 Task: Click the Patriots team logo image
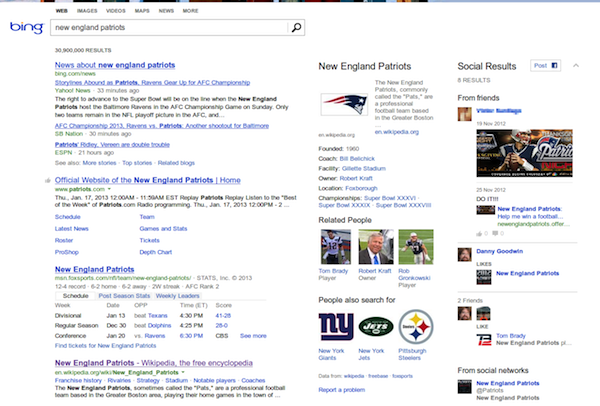click(x=344, y=104)
